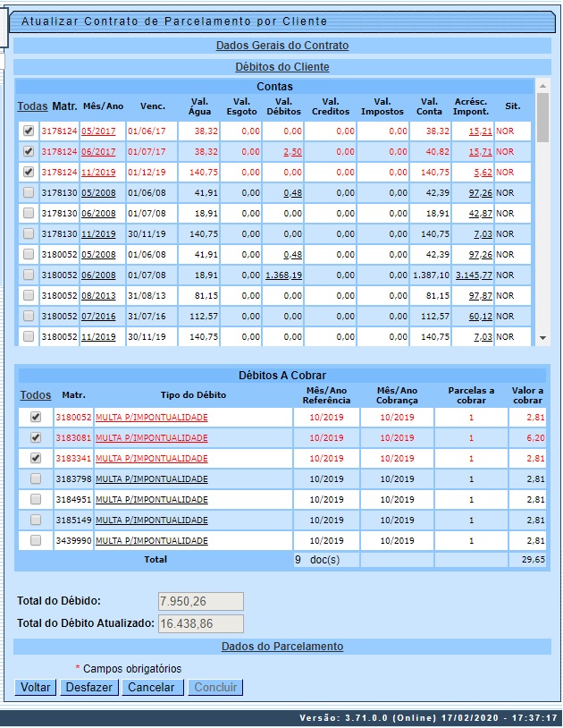Viewport: 563px width, 728px height.
Task: Uncheck the 05/2017 account checkbox
Action: [x=29, y=131]
